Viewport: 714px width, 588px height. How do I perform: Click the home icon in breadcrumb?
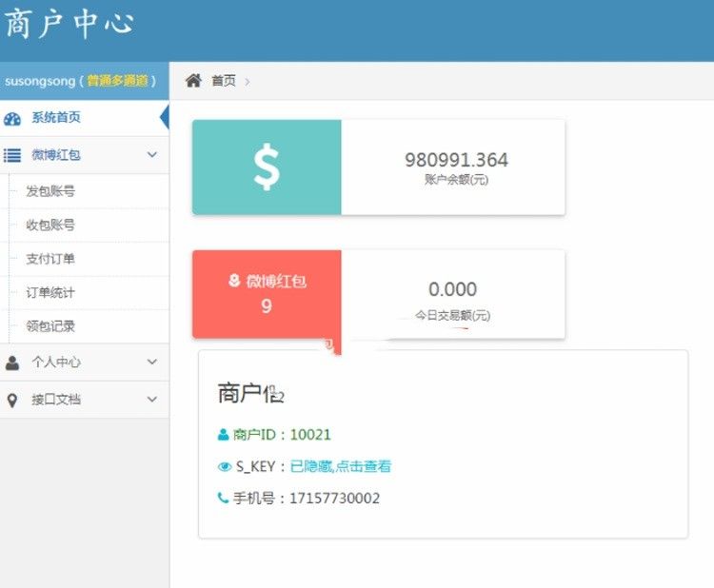coord(193,81)
